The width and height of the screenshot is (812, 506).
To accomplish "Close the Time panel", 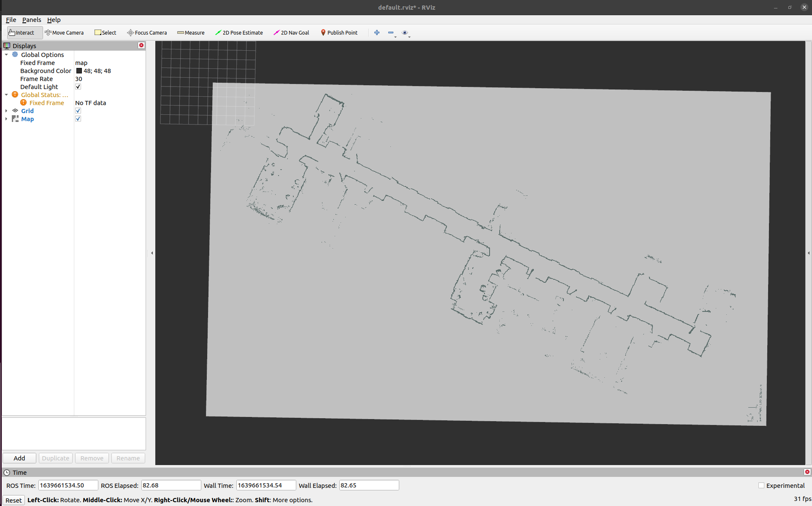I will [807, 472].
